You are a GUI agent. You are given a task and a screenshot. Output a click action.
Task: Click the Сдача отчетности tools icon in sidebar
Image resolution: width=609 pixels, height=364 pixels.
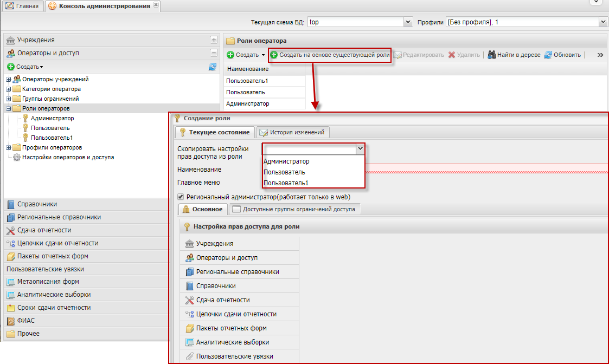pyautogui.click(x=10, y=230)
